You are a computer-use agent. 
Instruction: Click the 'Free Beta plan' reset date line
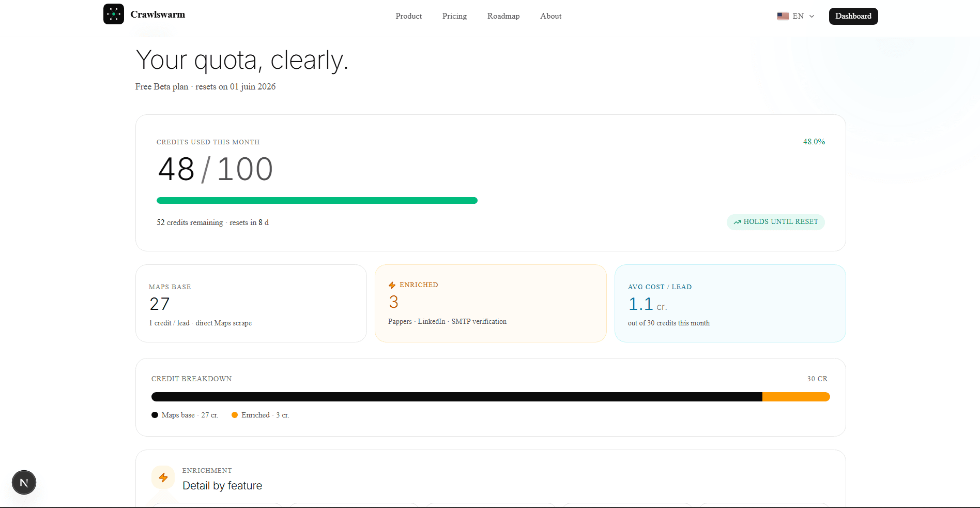coord(206,86)
